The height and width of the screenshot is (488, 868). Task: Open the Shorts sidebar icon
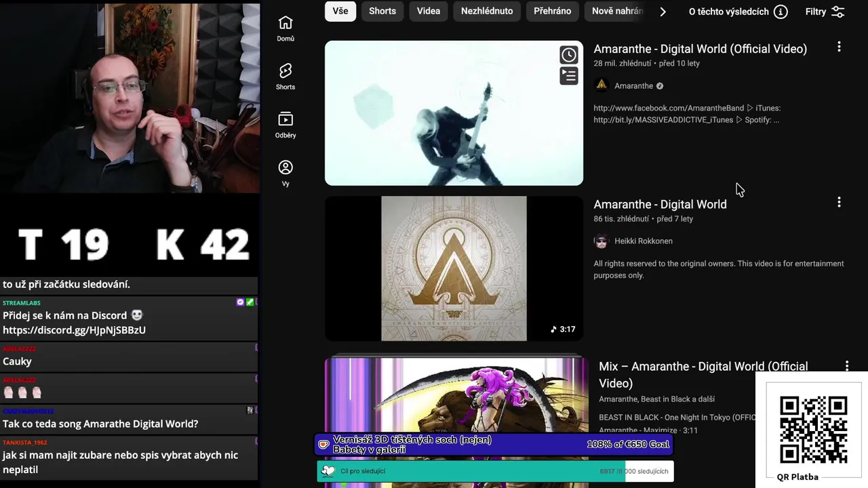pos(285,71)
